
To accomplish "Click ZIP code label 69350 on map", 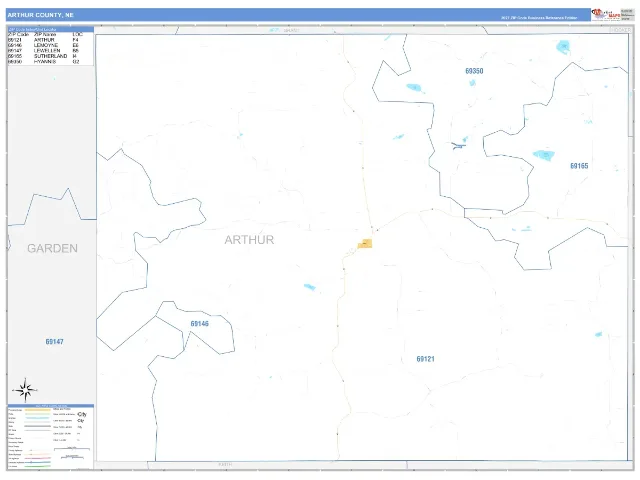I will pyautogui.click(x=474, y=71).
